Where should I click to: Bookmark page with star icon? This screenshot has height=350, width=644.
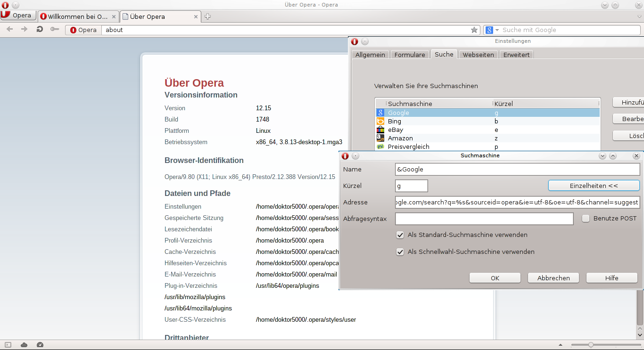474,30
